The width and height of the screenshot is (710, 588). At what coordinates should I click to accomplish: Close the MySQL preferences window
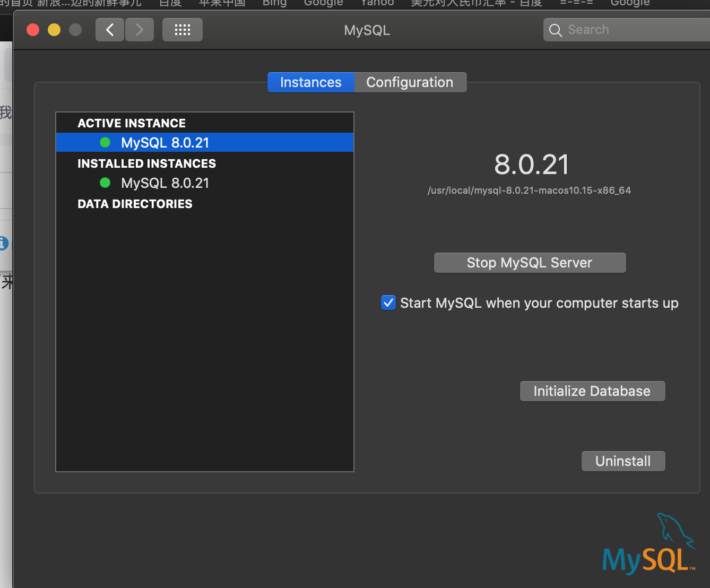point(33,30)
